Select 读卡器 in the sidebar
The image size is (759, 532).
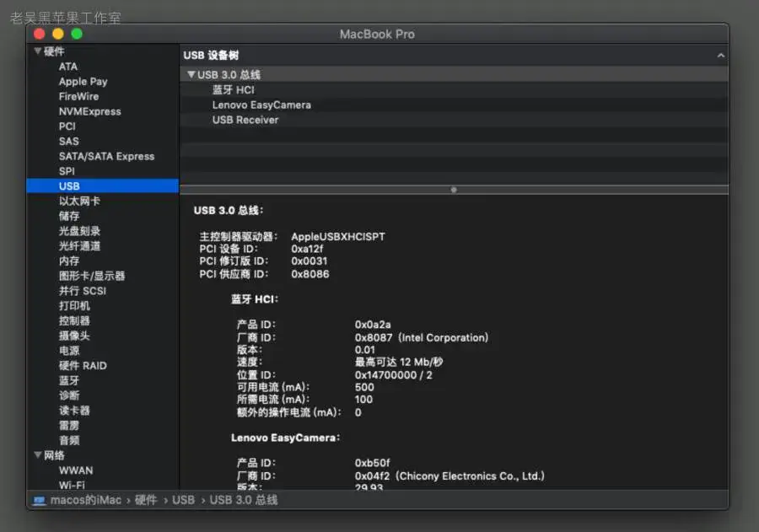[74, 411]
